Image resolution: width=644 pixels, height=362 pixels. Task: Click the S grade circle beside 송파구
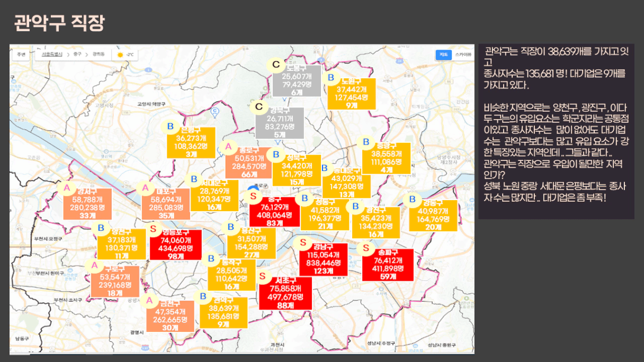(x=366, y=248)
